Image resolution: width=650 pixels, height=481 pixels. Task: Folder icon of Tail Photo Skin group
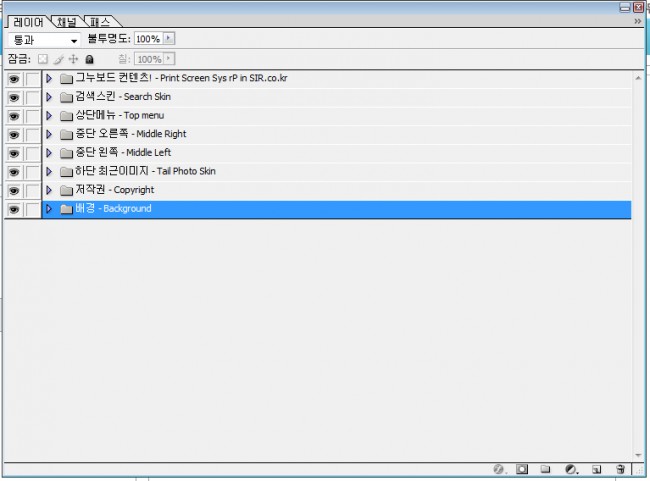[66, 172]
